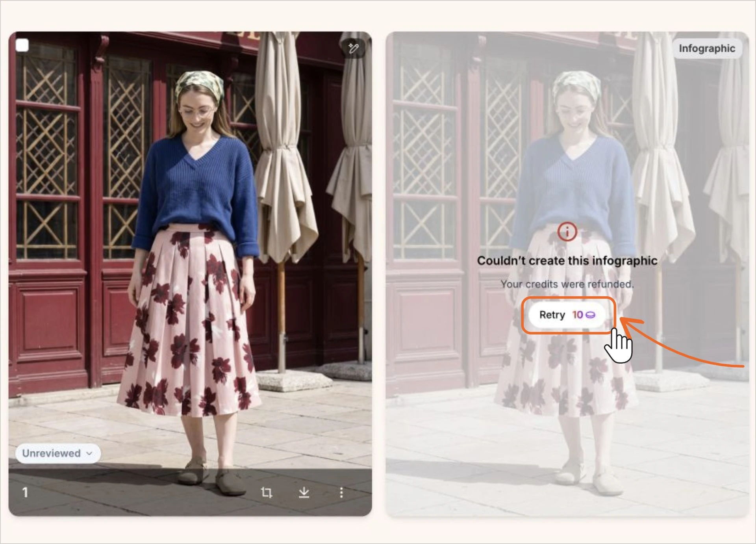756x544 pixels.
Task: Click the "Couldn't create this infographic" message
Action: 567,261
